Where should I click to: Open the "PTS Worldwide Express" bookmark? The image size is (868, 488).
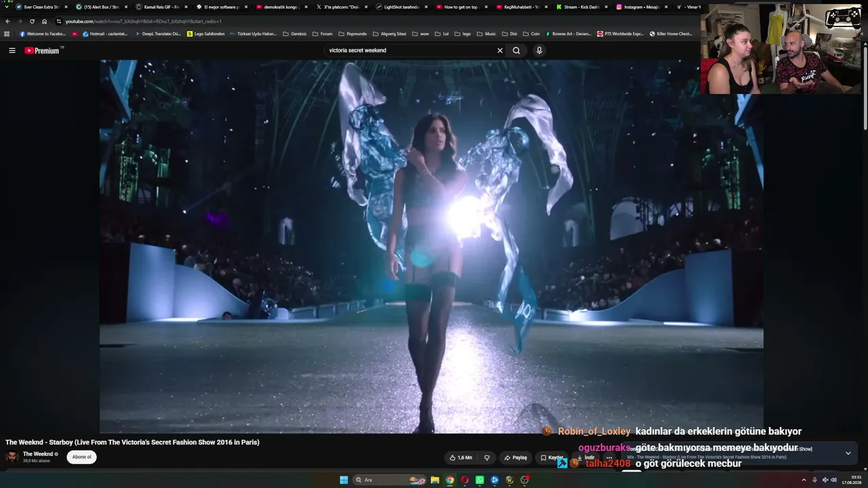(620, 34)
